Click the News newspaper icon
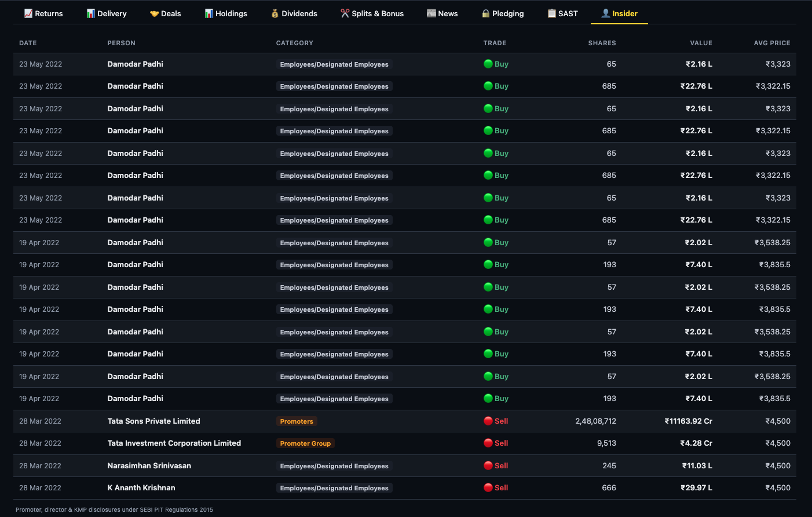 tap(431, 13)
